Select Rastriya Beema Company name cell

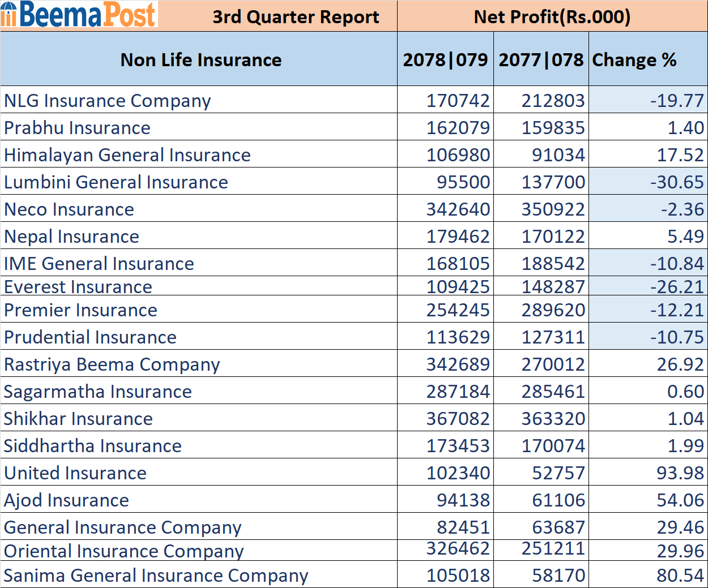pyautogui.click(x=112, y=364)
